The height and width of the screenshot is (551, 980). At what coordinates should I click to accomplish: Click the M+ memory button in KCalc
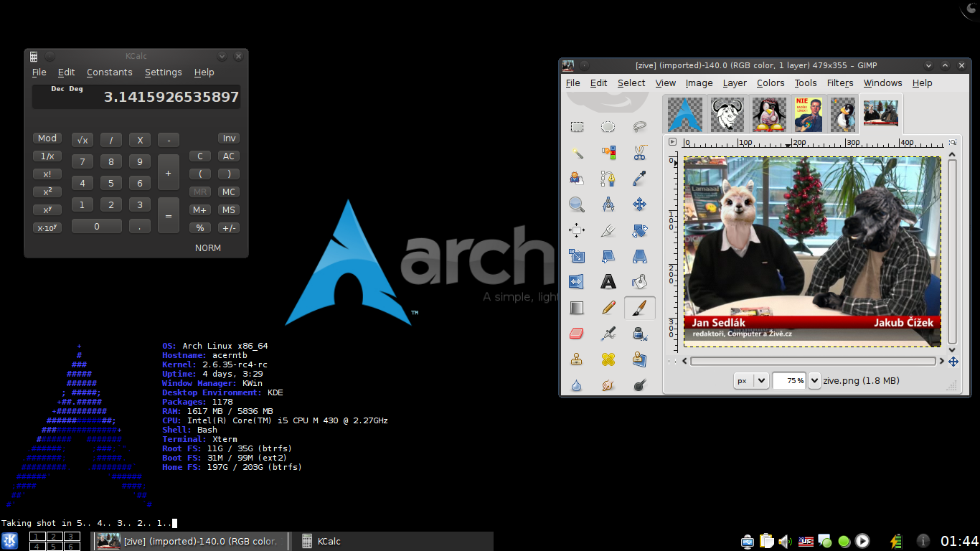pos(200,210)
